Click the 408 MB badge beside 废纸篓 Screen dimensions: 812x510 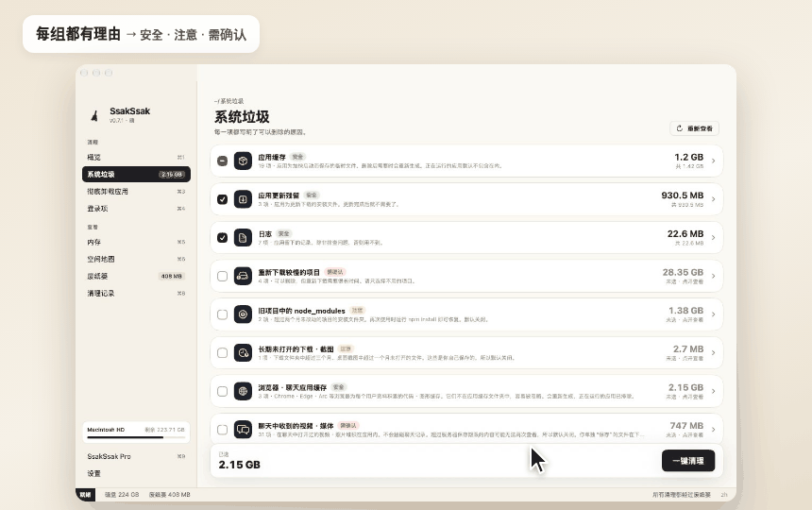pos(172,276)
